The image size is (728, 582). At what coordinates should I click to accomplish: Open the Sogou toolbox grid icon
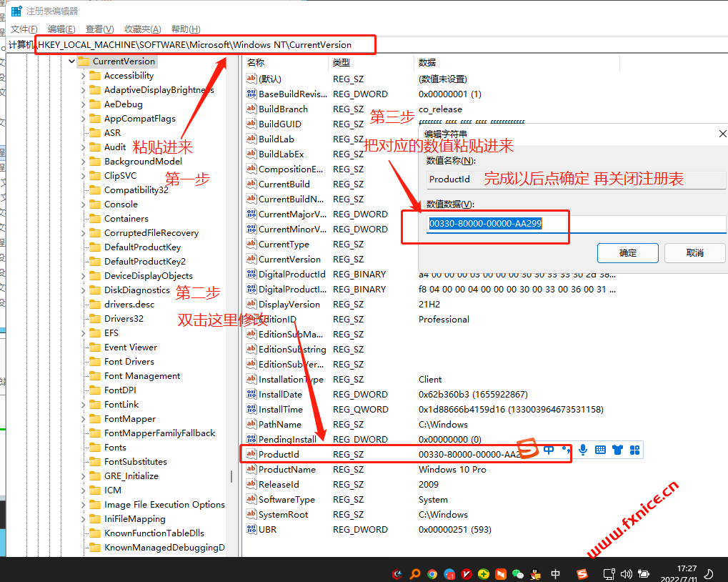pyautogui.click(x=634, y=450)
